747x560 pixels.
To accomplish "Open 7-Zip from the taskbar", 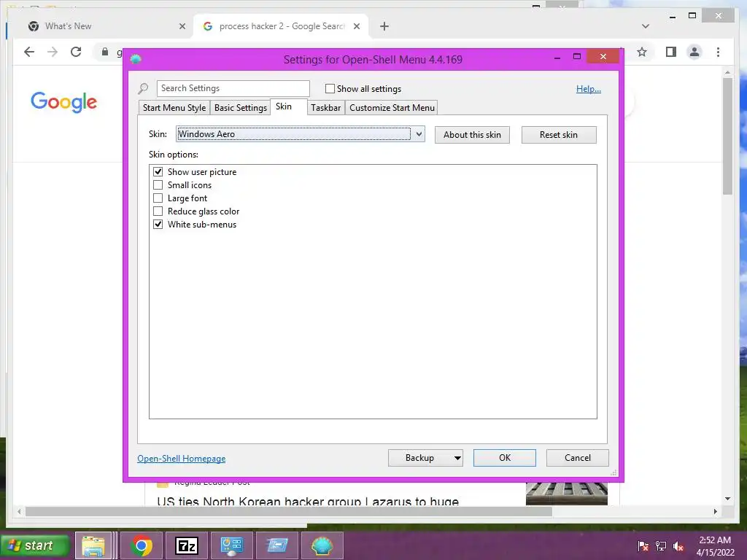I will (x=186, y=545).
